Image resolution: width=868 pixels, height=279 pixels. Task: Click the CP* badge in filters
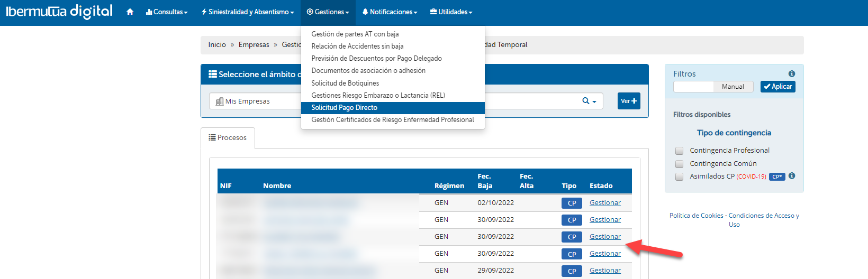point(776,176)
